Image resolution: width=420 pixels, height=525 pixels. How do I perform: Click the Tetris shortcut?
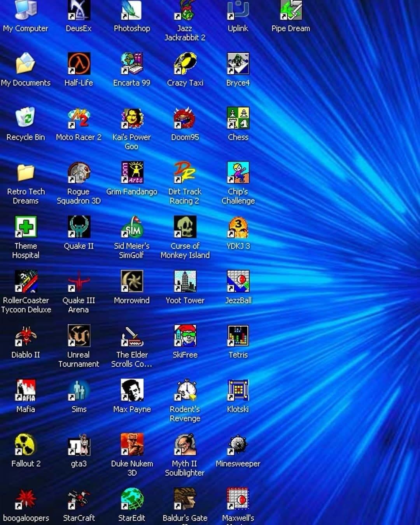point(238,336)
